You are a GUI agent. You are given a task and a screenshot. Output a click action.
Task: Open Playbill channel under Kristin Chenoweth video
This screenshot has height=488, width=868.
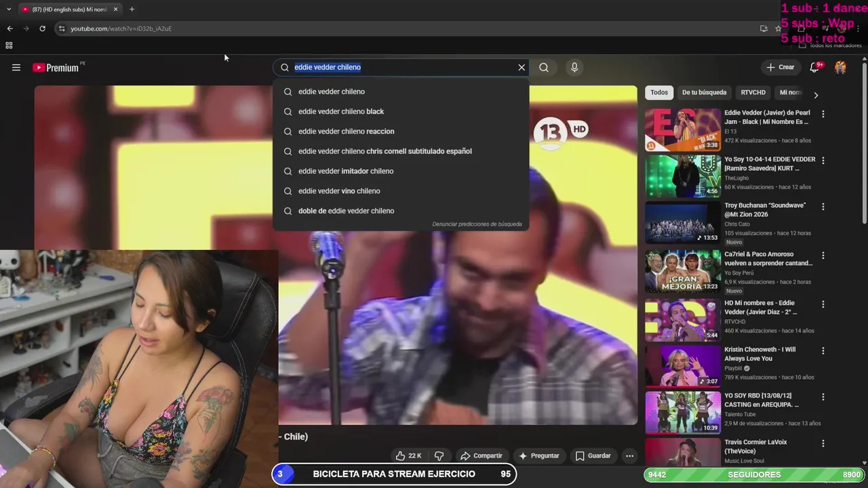733,368
